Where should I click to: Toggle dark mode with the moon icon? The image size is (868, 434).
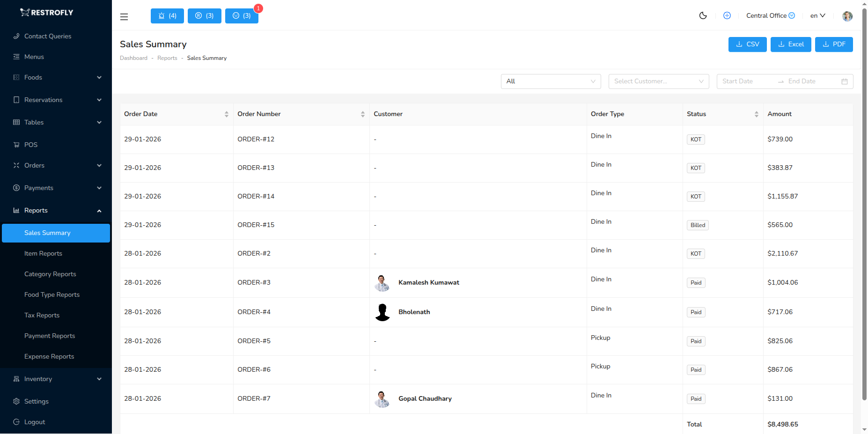tap(703, 15)
